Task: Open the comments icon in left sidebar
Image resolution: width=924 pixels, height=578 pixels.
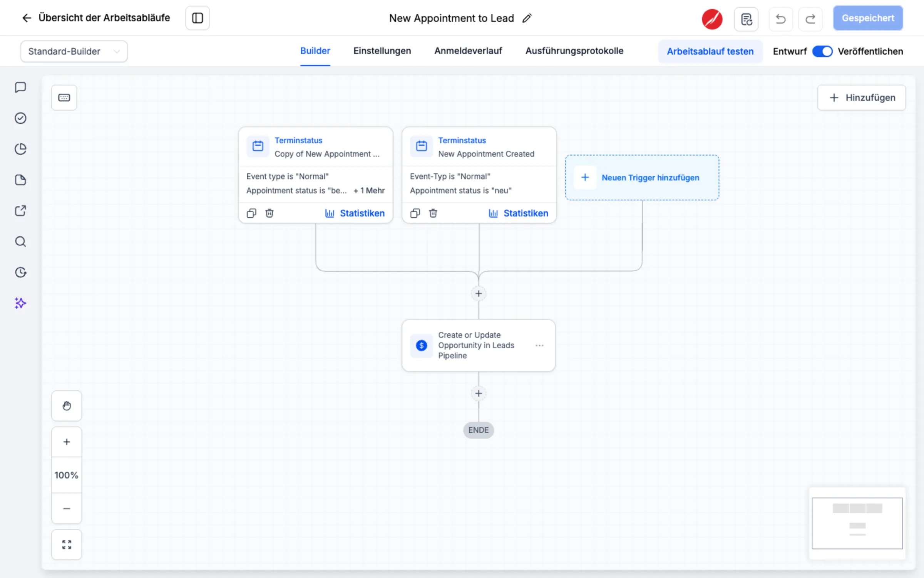Action: coord(20,87)
